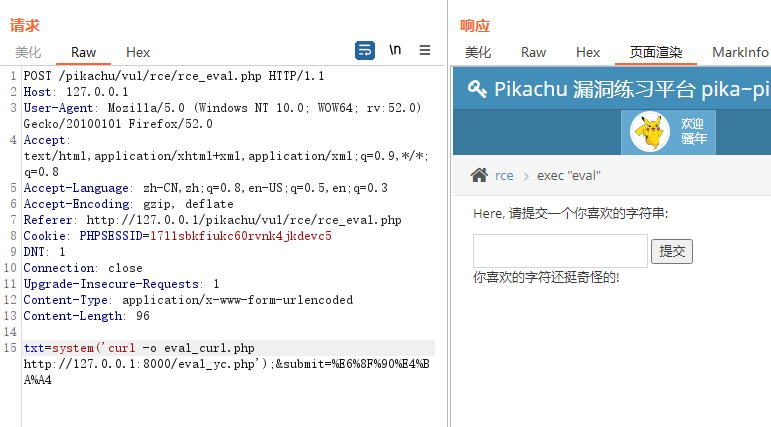Open the response Raw tab
771x427 pixels.
tap(533, 52)
